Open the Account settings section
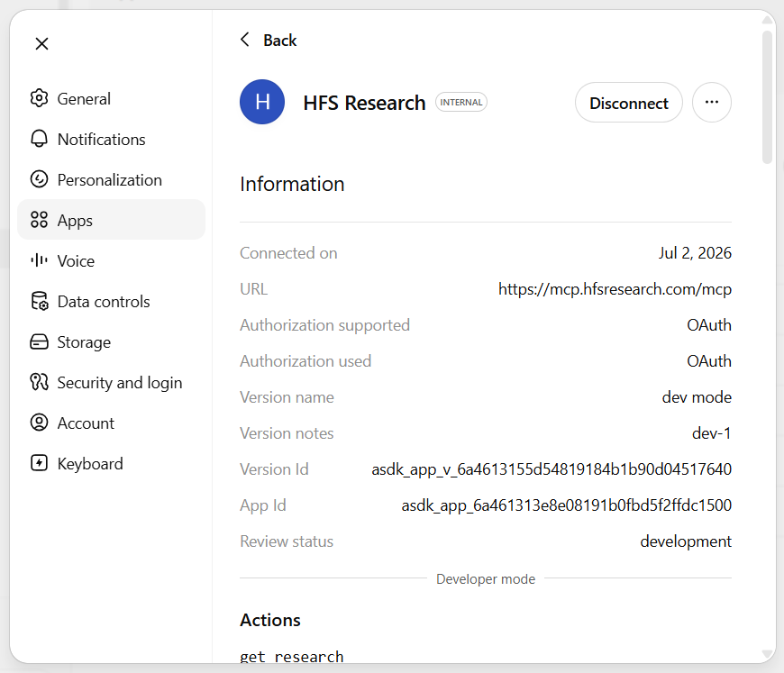 tap(111, 423)
